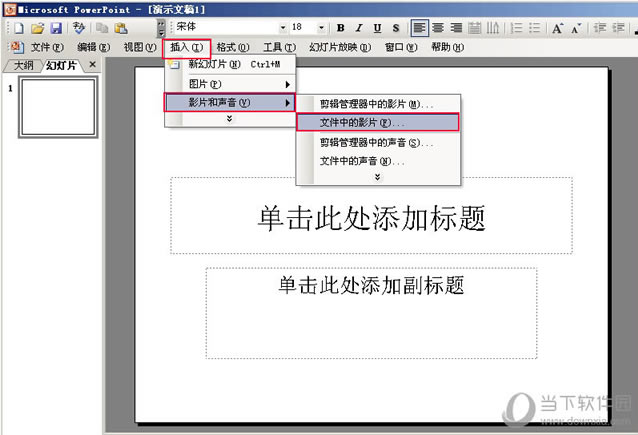Center align the text
The height and width of the screenshot is (435, 638).
tap(438, 28)
